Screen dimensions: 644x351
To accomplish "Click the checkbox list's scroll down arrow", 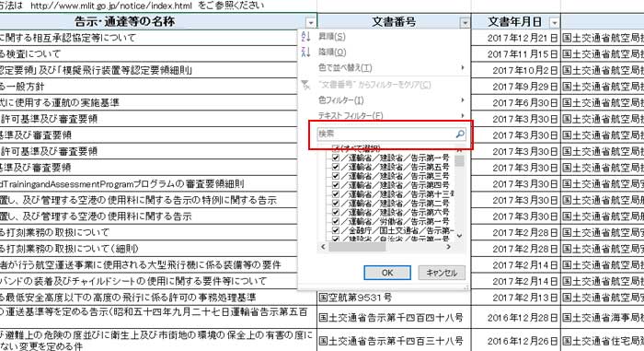I will (x=460, y=236).
